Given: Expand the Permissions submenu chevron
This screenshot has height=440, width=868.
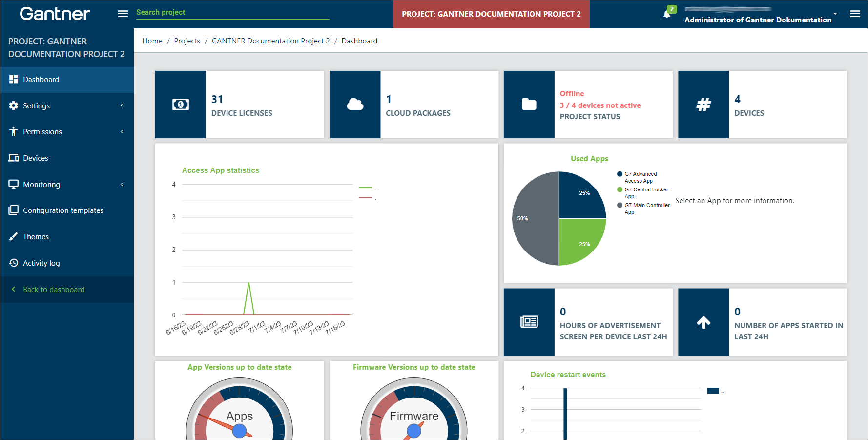Looking at the screenshot, I should point(122,131).
